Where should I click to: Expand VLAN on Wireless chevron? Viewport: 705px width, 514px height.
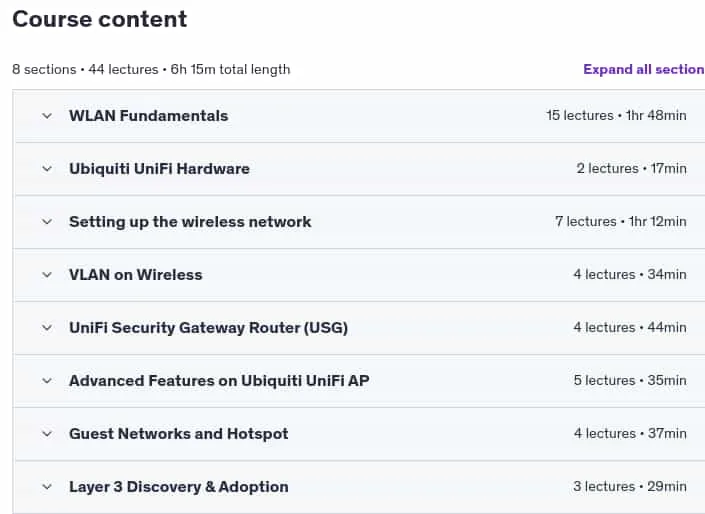pyautogui.click(x=47, y=275)
